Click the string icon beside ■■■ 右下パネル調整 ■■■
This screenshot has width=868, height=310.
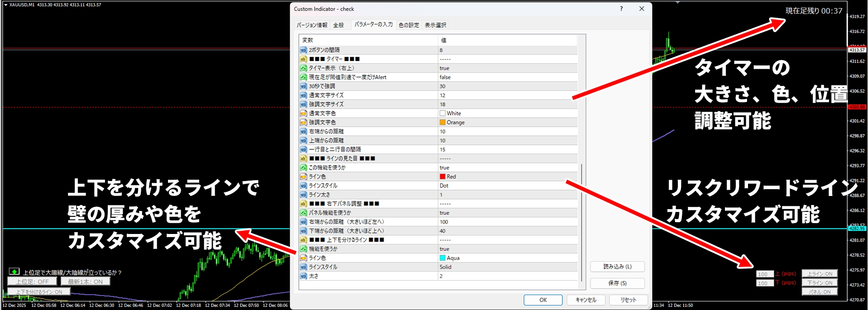(x=303, y=204)
